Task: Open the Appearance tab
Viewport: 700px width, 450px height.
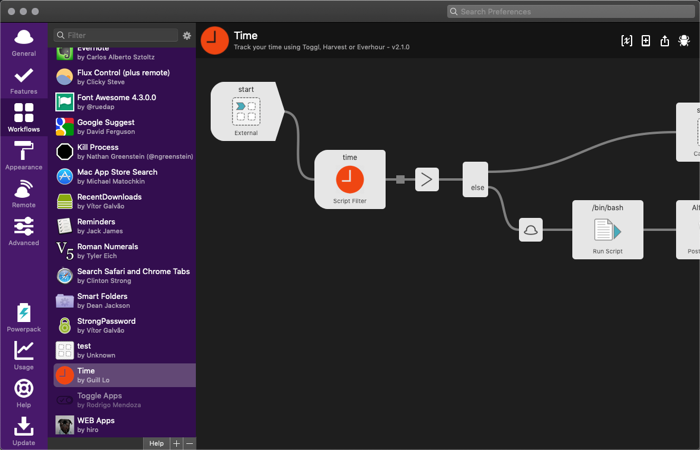Action: pyautogui.click(x=24, y=156)
